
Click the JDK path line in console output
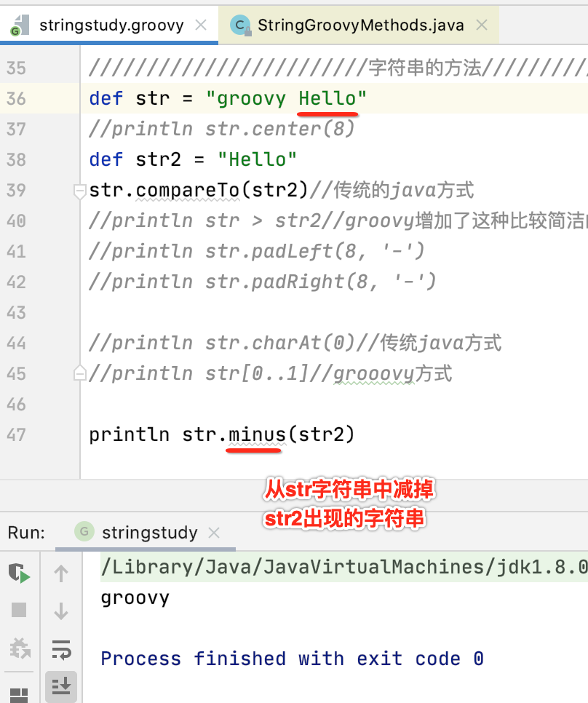[344, 567]
